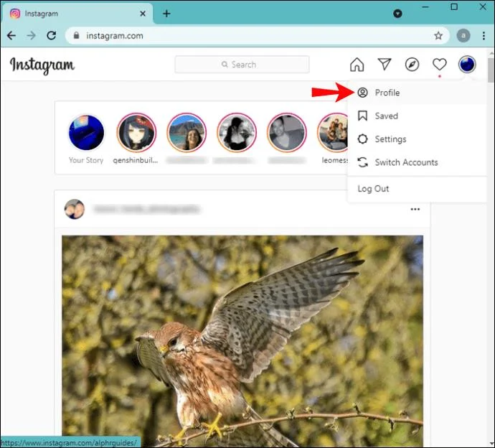
Task: Select Profile from dropdown menu
Action: coord(417,93)
